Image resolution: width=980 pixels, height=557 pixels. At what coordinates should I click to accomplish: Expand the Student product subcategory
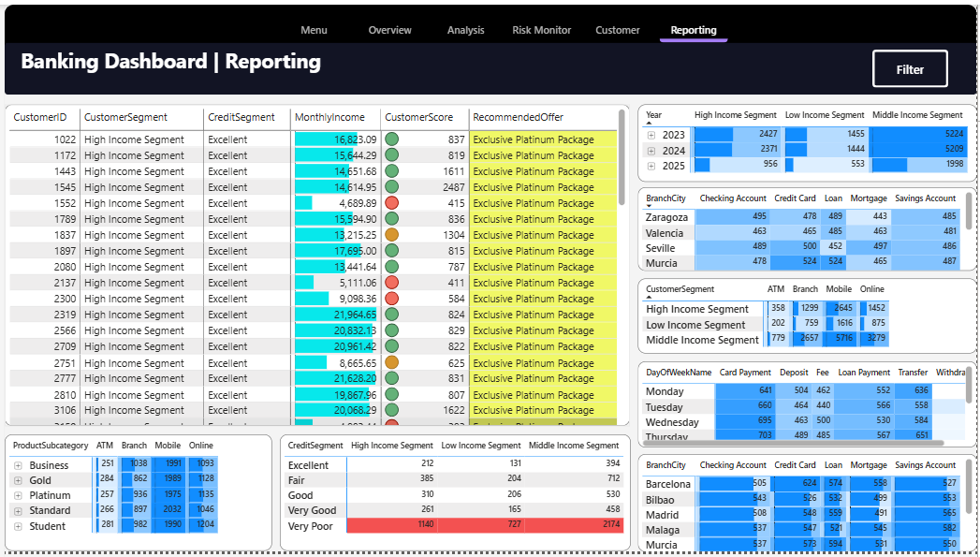pyautogui.click(x=18, y=526)
